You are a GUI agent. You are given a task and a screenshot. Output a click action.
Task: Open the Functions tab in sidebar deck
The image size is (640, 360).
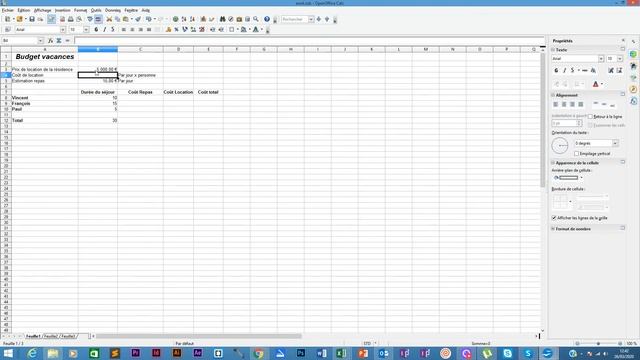633,101
